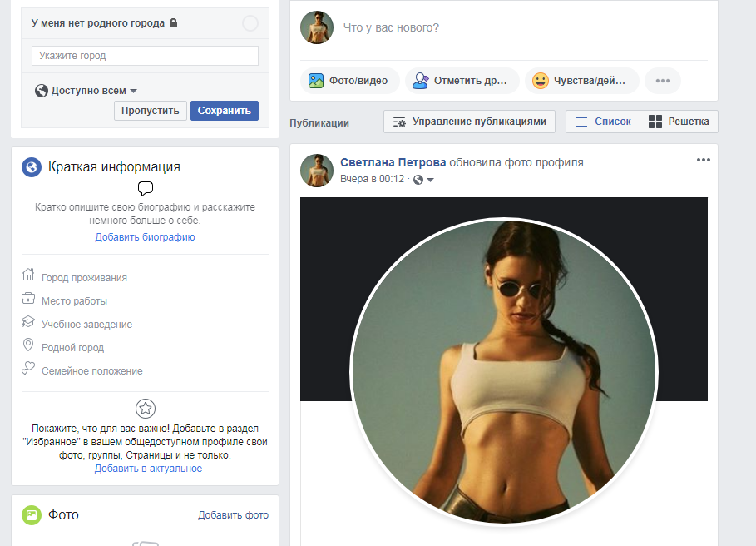Switch publications to Список view

(603, 122)
